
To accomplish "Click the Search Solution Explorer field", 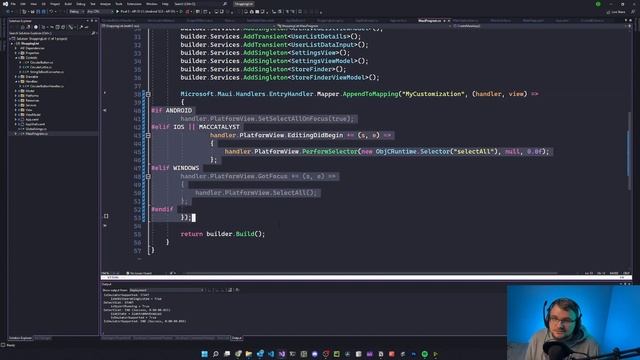I will 51,33.
